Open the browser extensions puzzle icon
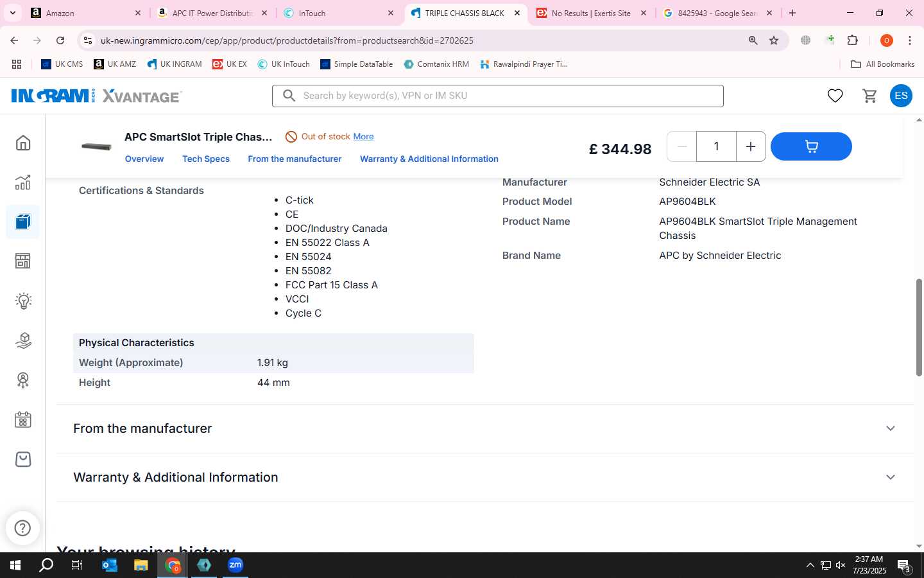This screenshot has width=924, height=578. [x=853, y=40]
